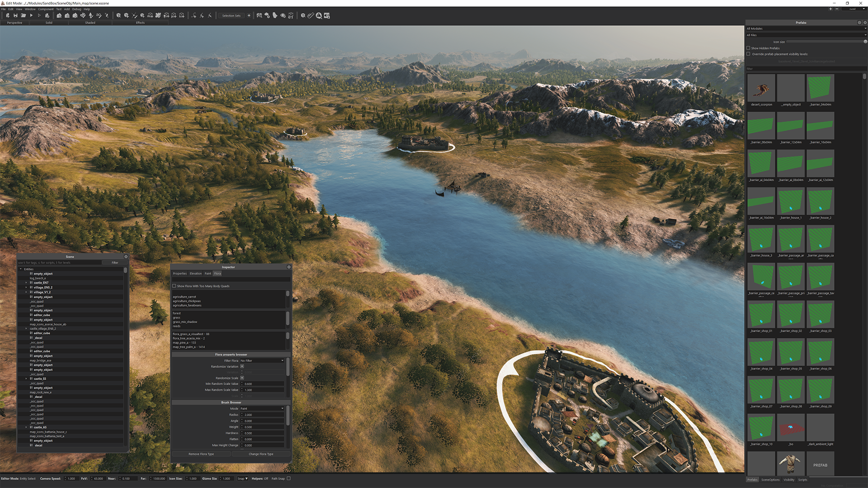Click the plus icon beside Selection Sets
This screenshot has height=488, width=868.
[249, 15]
